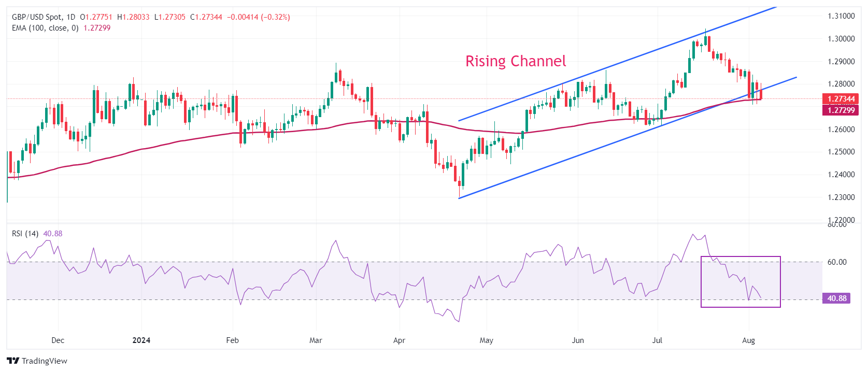
Task: Click the Aug label on time axis
Action: [x=748, y=340]
